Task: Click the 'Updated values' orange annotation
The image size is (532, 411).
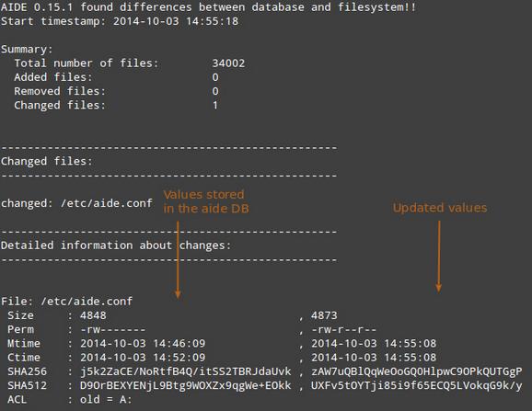Action: click(x=440, y=208)
